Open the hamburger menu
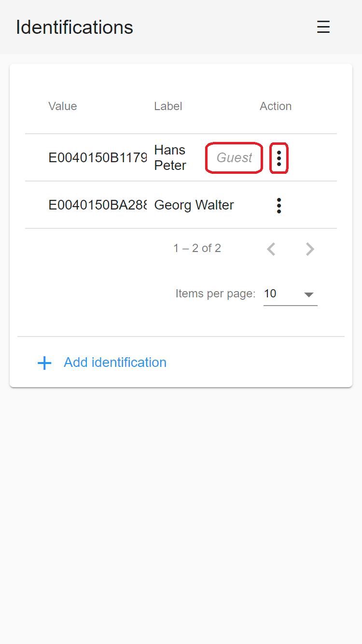Viewport: 362px width, 644px height. [323, 27]
